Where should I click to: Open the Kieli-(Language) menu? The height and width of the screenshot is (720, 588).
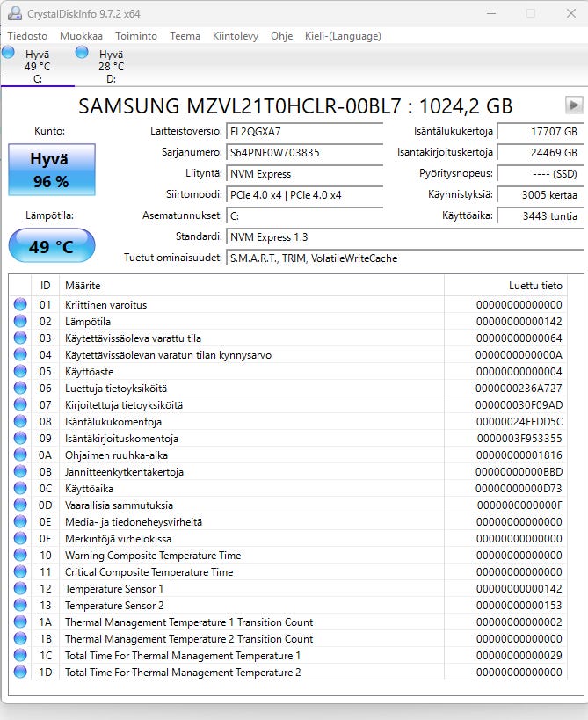tap(343, 36)
